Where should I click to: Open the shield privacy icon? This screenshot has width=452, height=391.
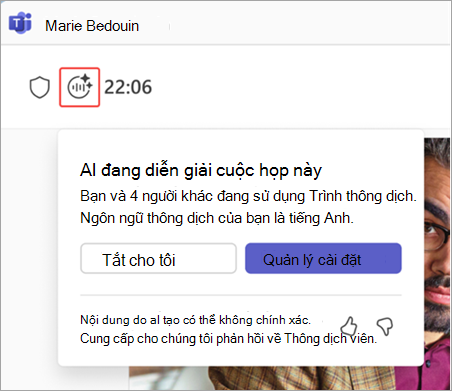pos(40,88)
